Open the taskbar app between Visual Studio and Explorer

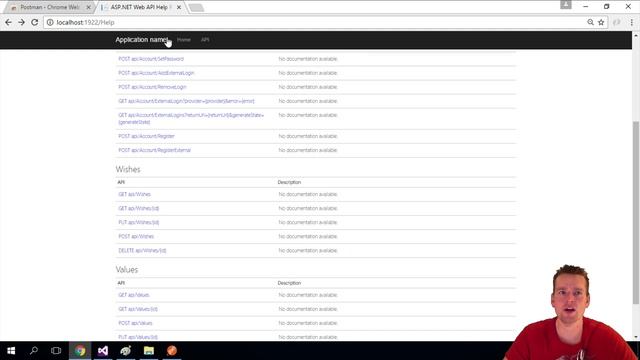pos(126,351)
